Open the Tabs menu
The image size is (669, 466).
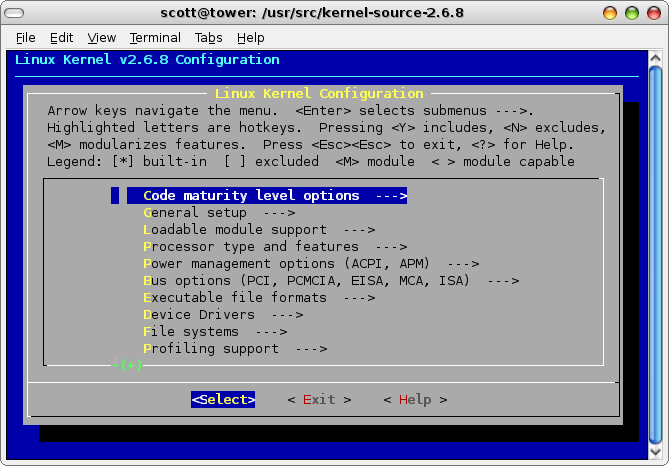(x=209, y=38)
